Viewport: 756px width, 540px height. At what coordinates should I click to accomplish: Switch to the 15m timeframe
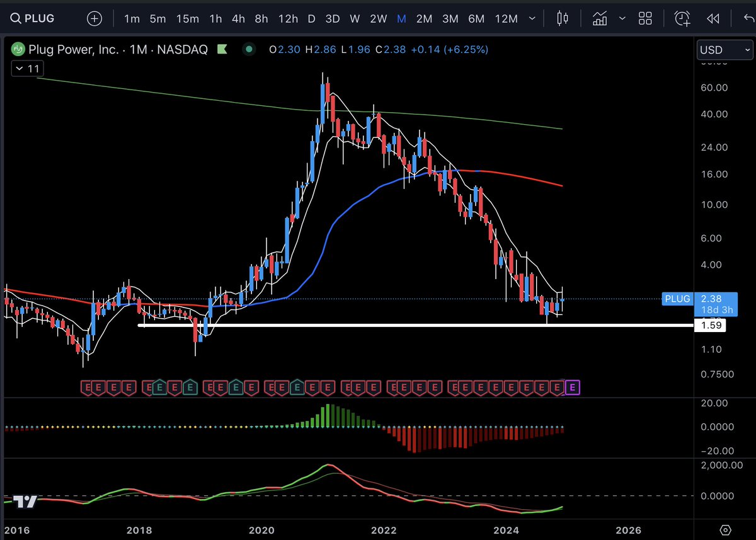click(187, 18)
